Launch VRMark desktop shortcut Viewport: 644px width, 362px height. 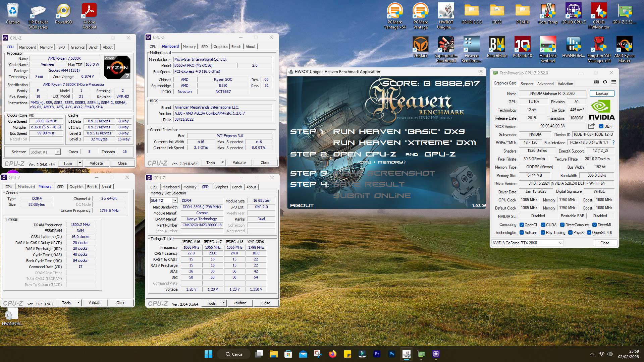[421, 47]
